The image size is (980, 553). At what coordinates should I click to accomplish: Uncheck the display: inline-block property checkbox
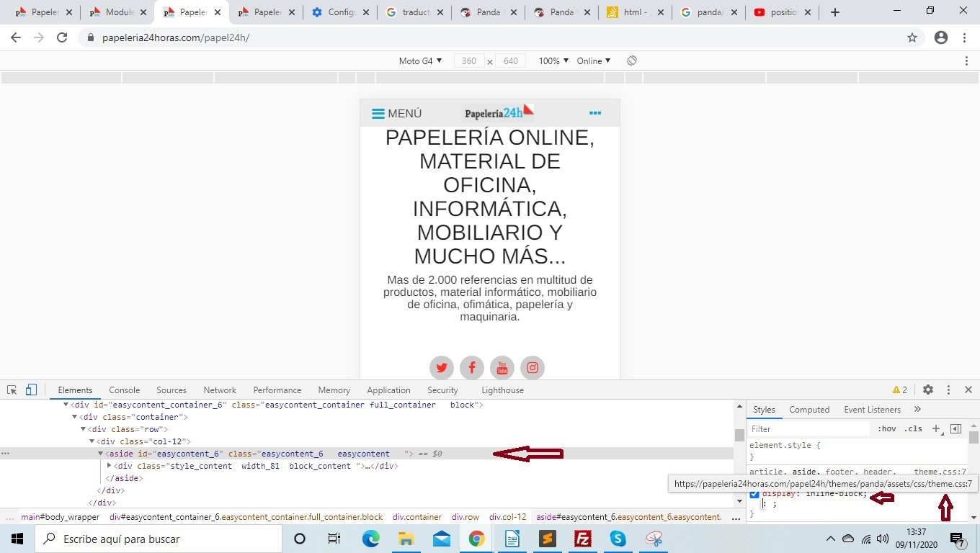coord(754,494)
